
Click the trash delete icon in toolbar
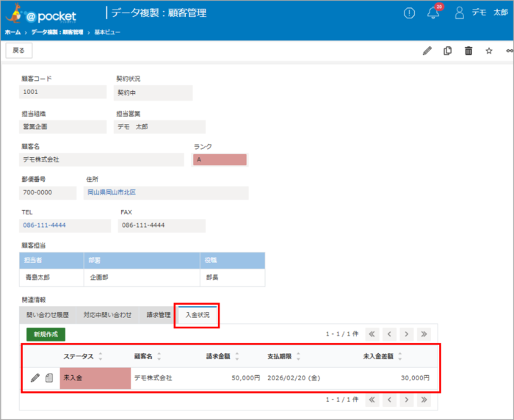click(x=468, y=51)
